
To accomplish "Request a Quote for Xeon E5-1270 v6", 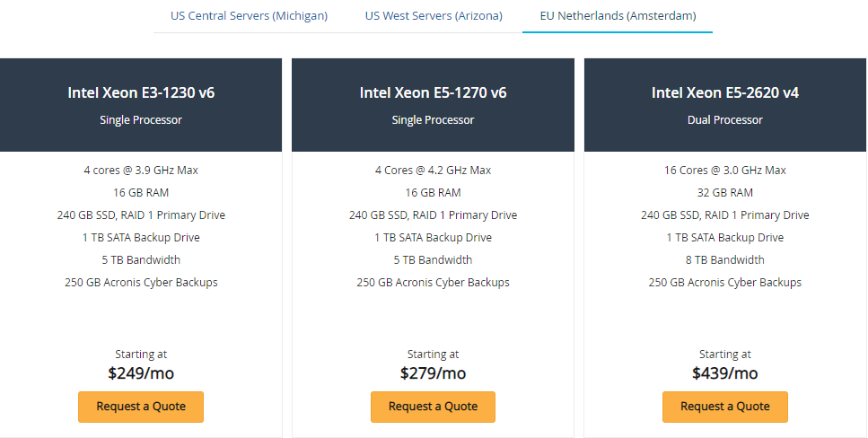I will [433, 407].
